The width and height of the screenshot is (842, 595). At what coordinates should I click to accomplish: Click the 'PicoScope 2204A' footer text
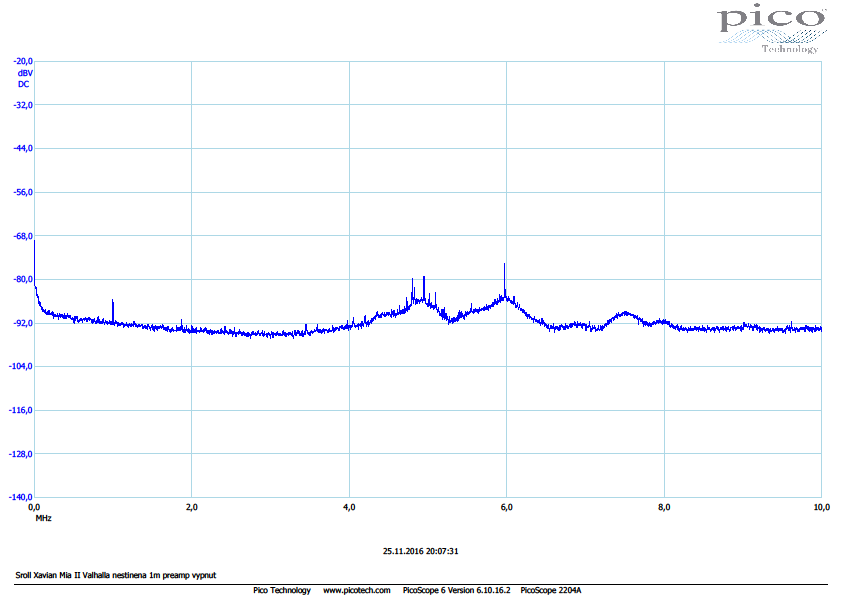(550, 590)
